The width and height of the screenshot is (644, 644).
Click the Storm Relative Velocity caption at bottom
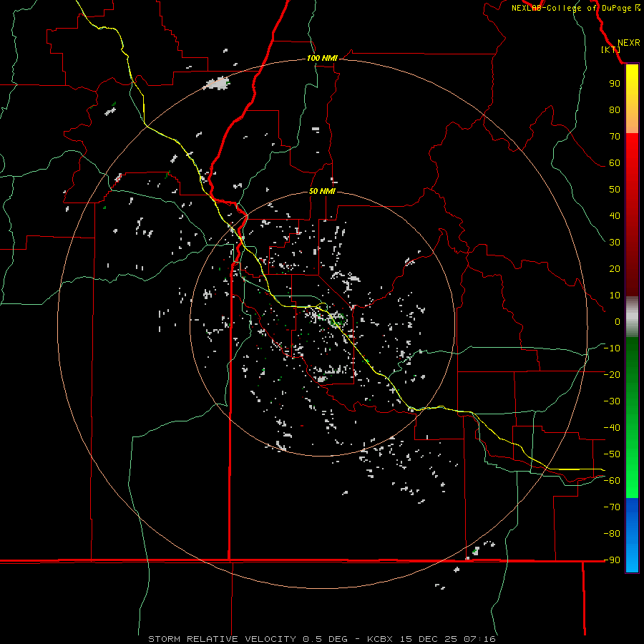coord(322,639)
